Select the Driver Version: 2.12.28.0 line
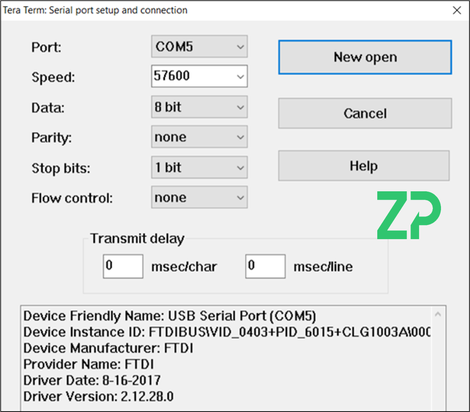The image size is (470, 412). [x=98, y=397]
